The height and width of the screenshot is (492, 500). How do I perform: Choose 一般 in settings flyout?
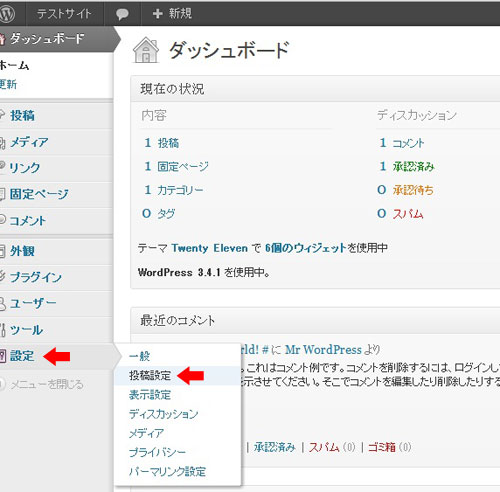click(x=140, y=356)
